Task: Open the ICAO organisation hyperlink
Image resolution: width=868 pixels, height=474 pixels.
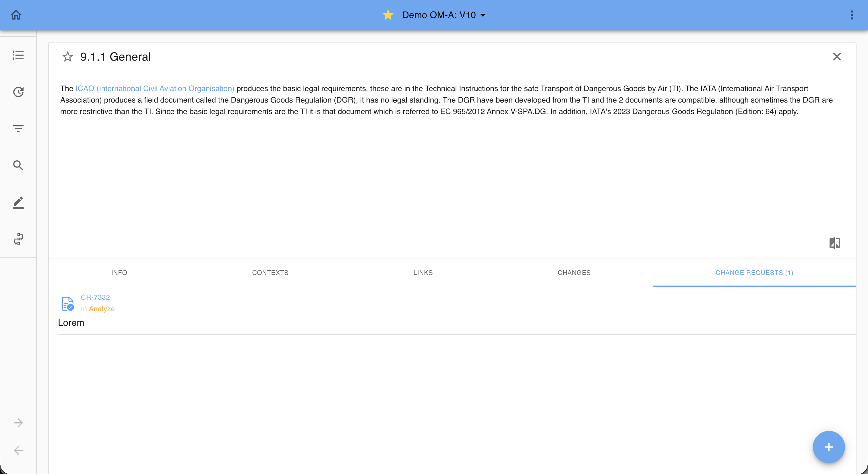Action: tap(155, 88)
